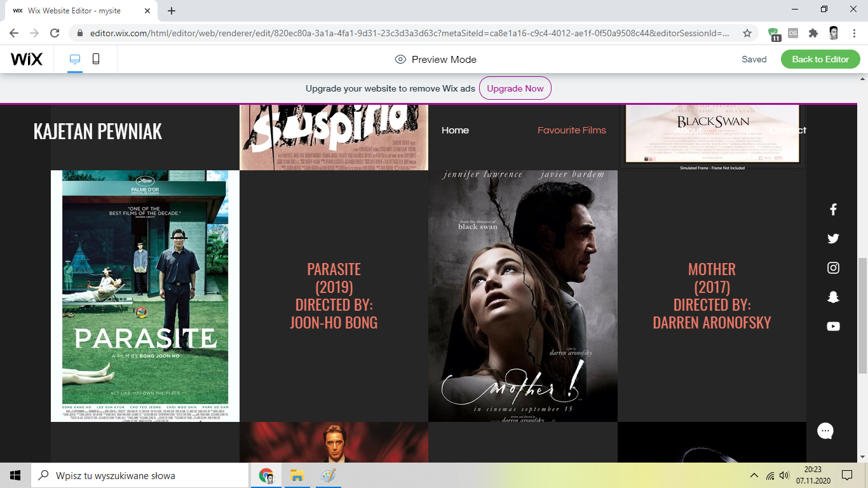The width and height of the screenshot is (868, 488).
Task: Click the Saved status text
Action: point(754,59)
